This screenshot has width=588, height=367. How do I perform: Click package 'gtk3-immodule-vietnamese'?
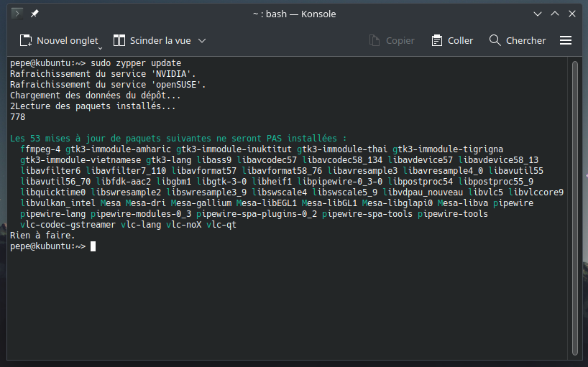[x=81, y=160]
